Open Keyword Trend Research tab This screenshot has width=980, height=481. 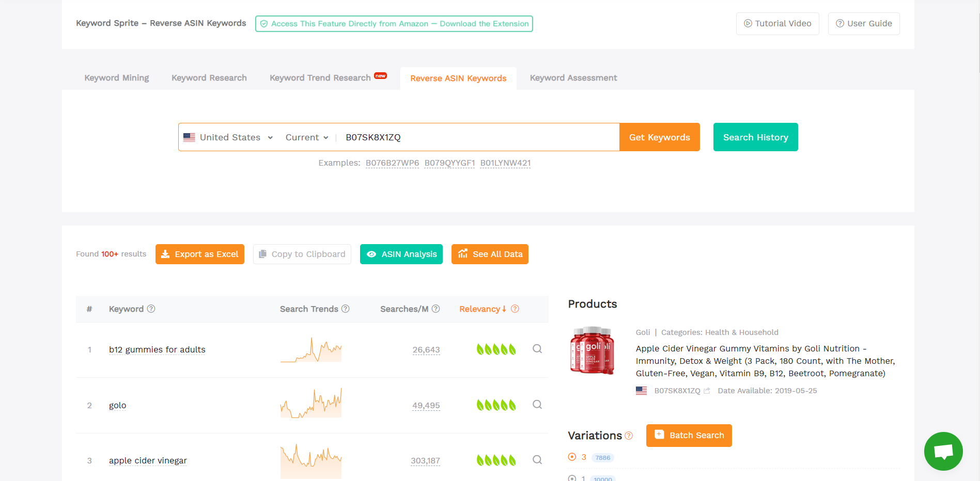pos(320,78)
